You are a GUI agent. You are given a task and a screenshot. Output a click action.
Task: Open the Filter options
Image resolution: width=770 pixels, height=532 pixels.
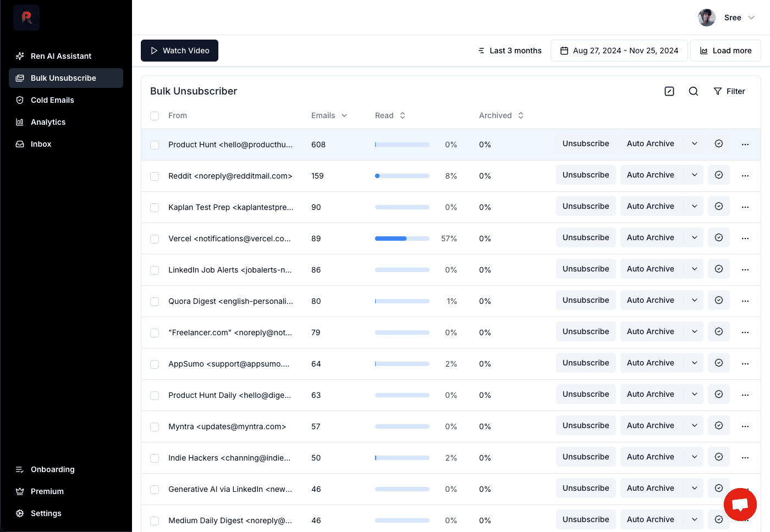coord(729,91)
